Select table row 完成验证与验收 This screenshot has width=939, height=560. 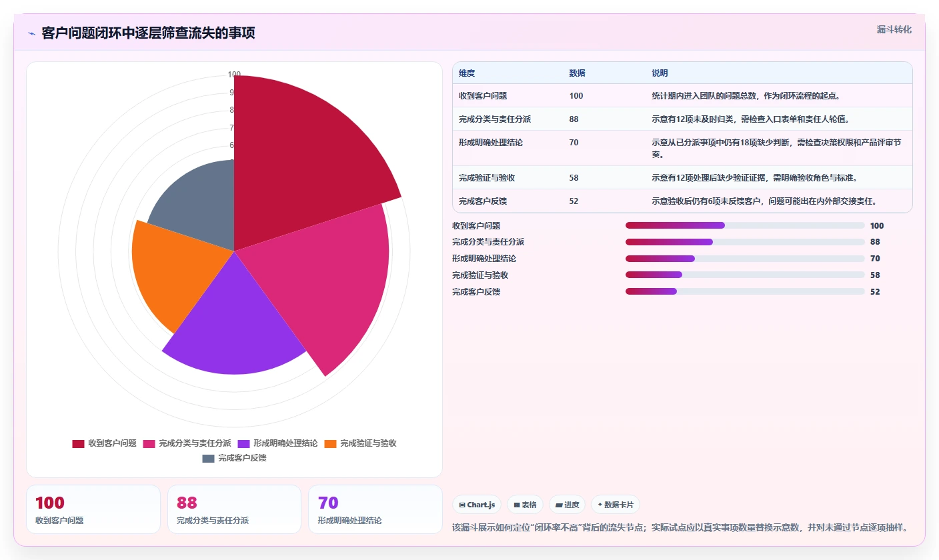pyautogui.click(x=682, y=177)
